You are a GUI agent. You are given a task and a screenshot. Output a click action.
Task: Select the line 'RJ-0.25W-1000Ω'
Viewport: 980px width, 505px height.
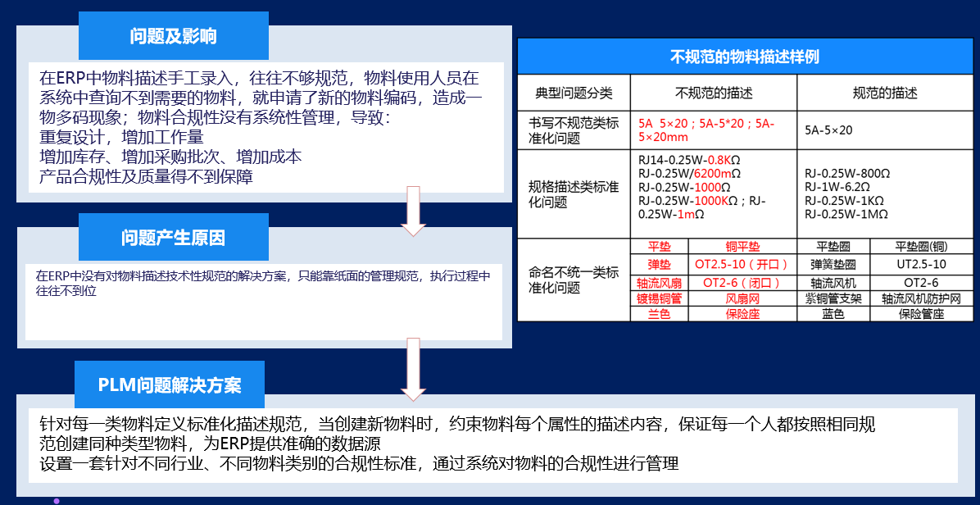pyautogui.click(x=684, y=187)
